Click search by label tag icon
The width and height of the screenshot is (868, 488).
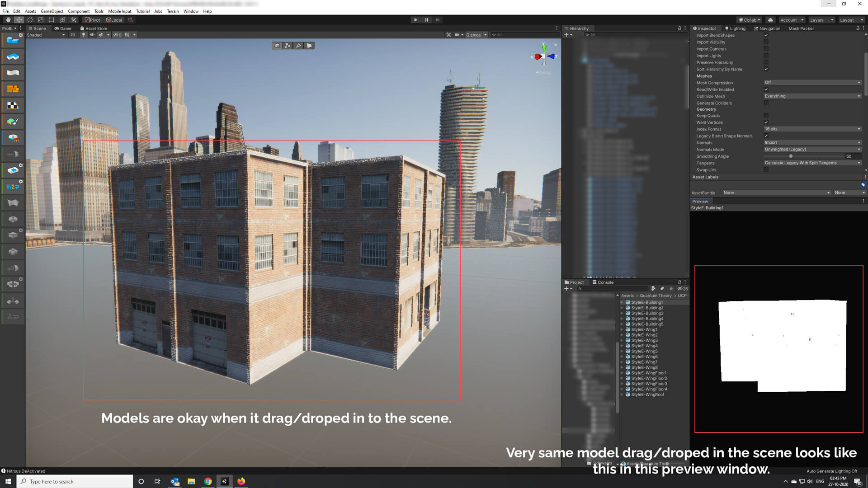662,288
